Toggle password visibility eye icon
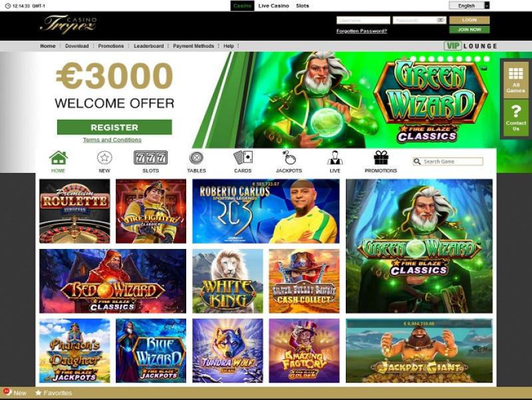Image resolution: width=532 pixels, height=400 pixels. point(440,20)
